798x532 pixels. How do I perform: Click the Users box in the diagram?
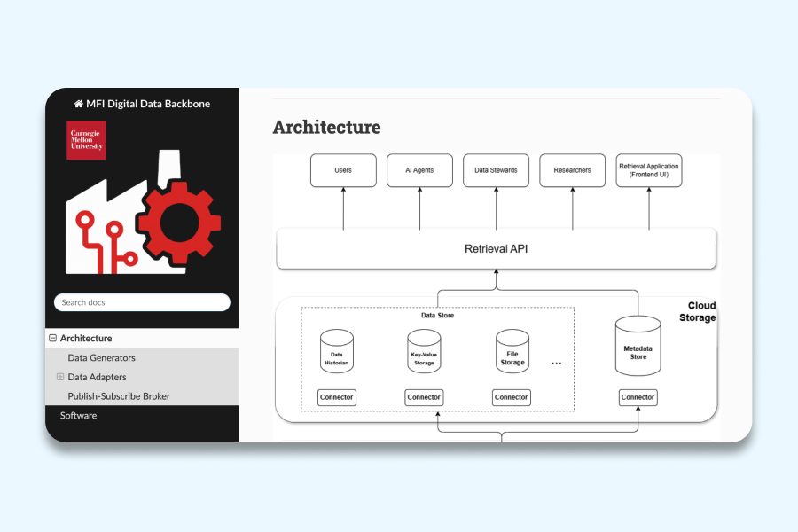click(x=343, y=170)
